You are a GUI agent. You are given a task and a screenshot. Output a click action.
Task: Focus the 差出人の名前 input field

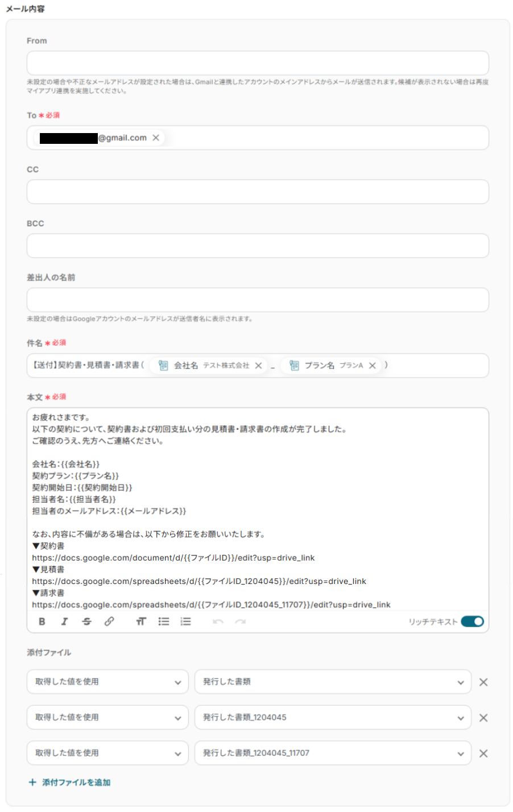pyautogui.click(x=258, y=300)
